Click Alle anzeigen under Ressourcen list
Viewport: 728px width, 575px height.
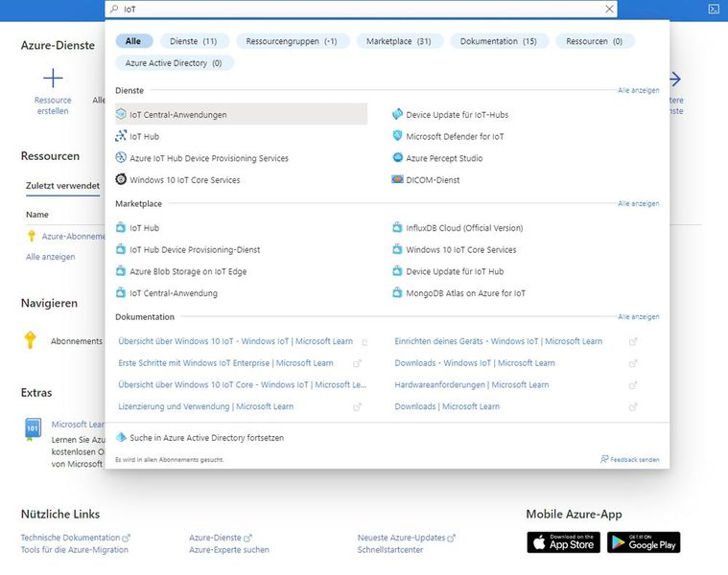click(x=51, y=257)
